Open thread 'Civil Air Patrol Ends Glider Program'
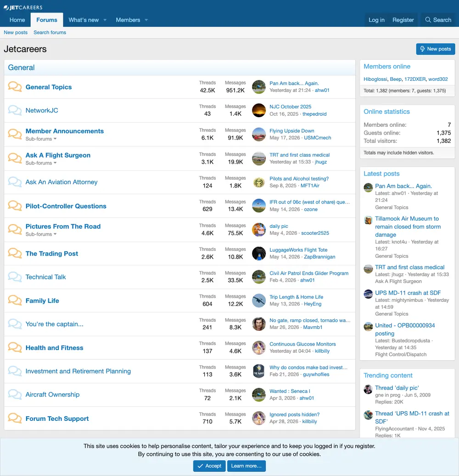Viewport: 459px width, 476px height. pos(309,273)
